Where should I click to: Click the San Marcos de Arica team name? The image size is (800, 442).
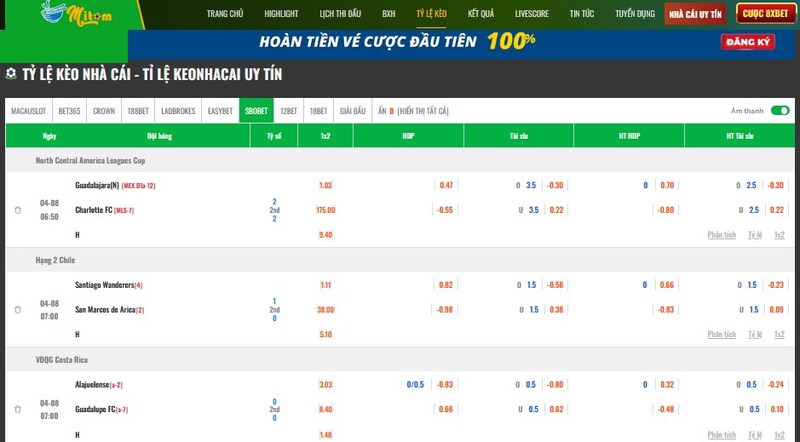click(x=105, y=309)
